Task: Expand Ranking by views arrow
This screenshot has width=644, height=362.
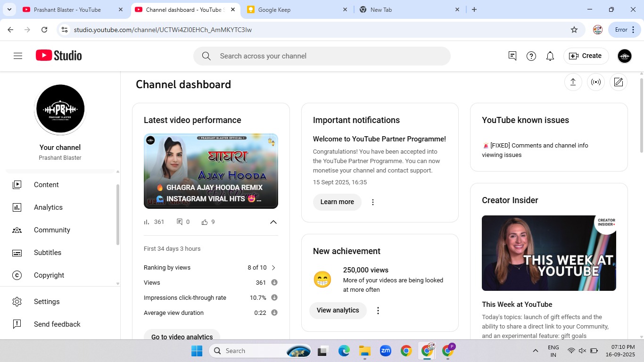Action: (273, 268)
